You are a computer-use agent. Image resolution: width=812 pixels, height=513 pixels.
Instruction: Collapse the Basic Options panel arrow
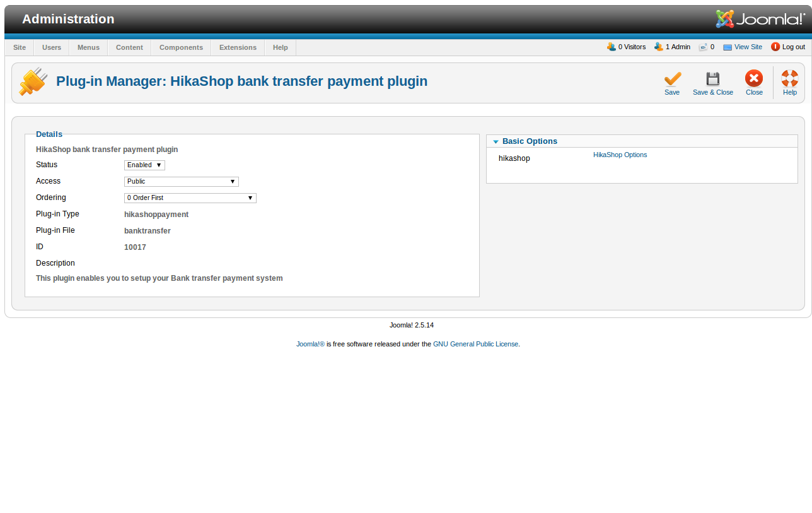[496, 142]
